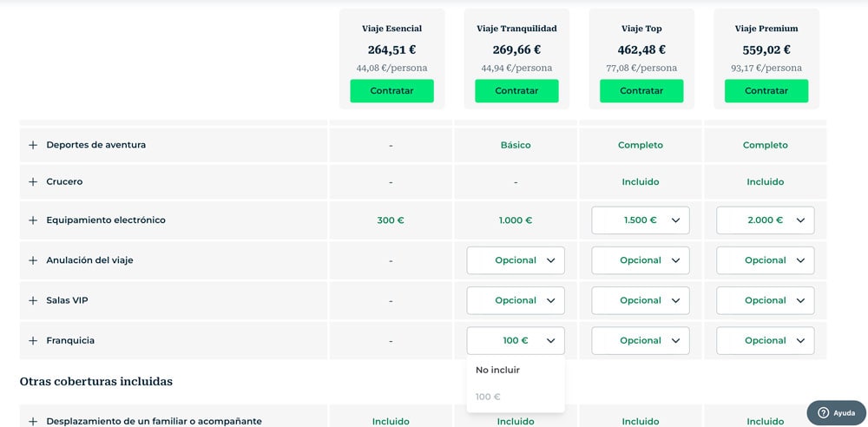Click plus icon beside Salas VIP
The width and height of the screenshot is (868, 427).
point(33,300)
